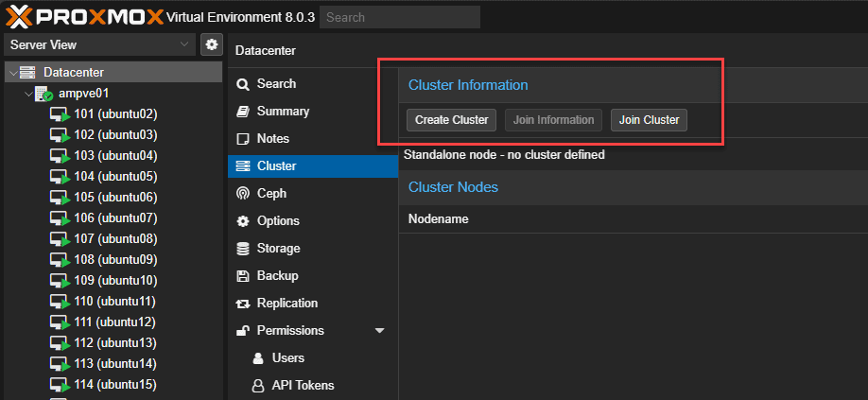The height and width of the screenshot is (400, 868).
Task: Click the VM icon for 110 (ubuntu11)
Action: pos(60,302)
